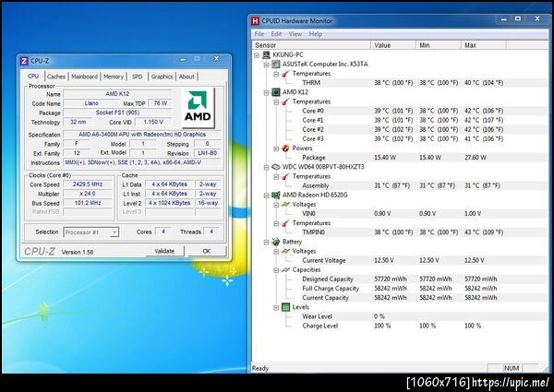554x392 pixels.
Task: Click the Battery node icon
Action: (x=276, y=242)
